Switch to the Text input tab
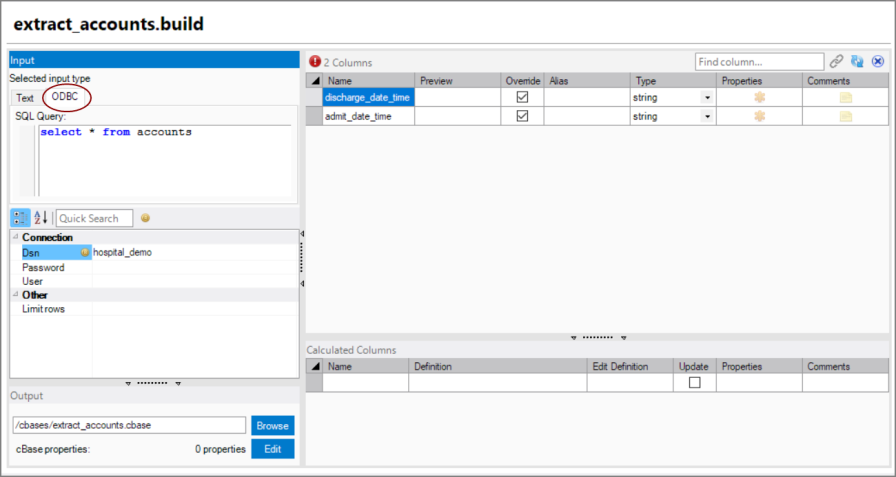 (x=25, y=98)
